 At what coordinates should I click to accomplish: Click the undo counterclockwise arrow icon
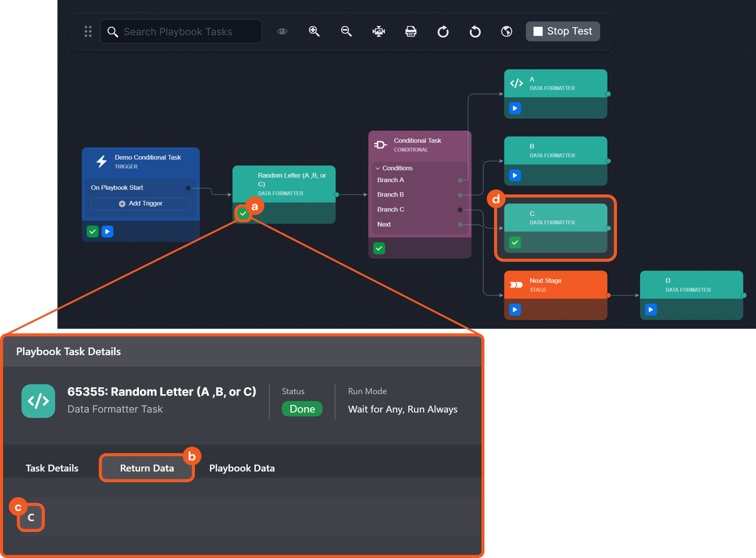pyautogui.click(x=475, y=31)
